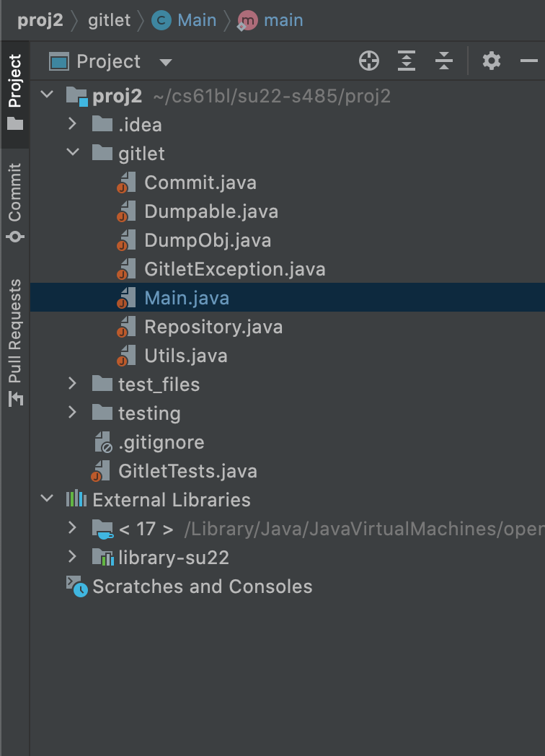Click the Scratches and Consoles icon

tap(76, 586)
